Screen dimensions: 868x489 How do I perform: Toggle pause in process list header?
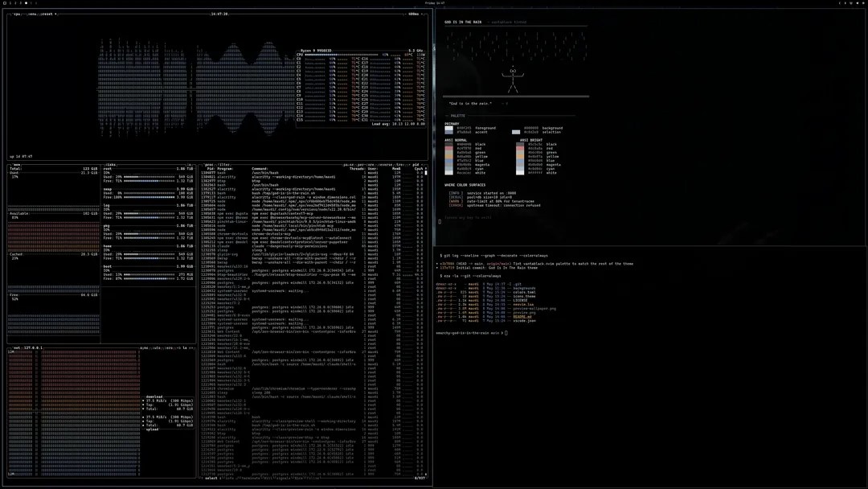pyautogui.click(x=349, y=165)
